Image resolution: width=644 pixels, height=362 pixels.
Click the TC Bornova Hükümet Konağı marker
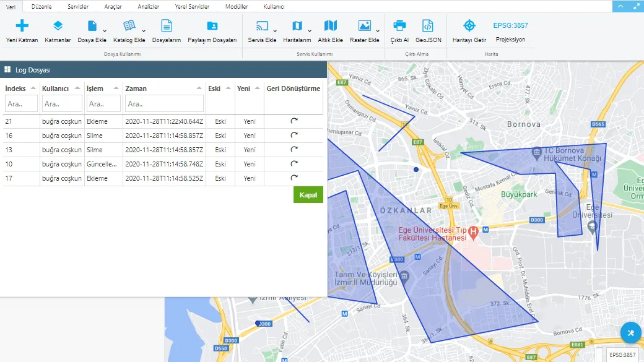(x=536, y=153)
